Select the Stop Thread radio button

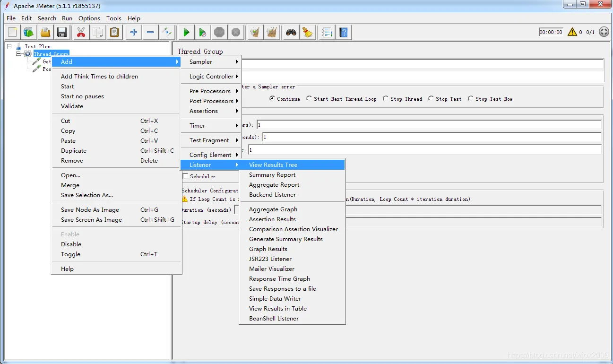click(x=403, y=99)
